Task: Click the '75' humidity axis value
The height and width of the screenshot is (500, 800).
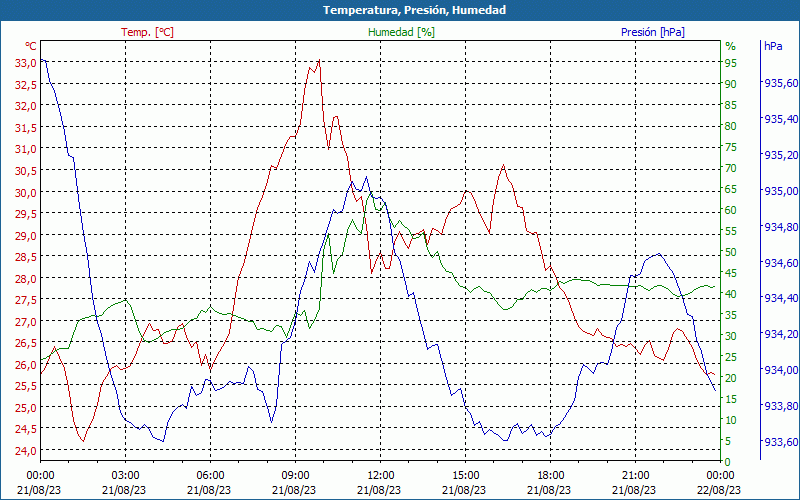Action: click(x=731, y=147)
